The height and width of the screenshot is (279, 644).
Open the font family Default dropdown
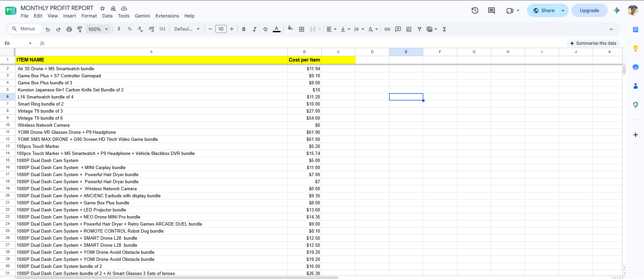[x=187, y=29]
